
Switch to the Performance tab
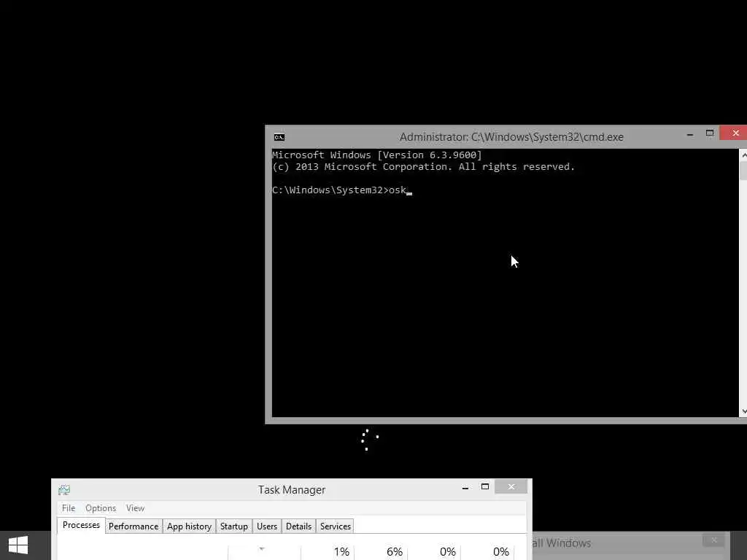133,526
